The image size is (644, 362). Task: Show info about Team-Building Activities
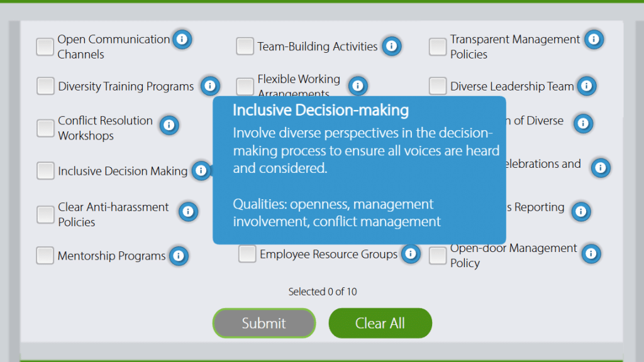[x=391, y=46]
